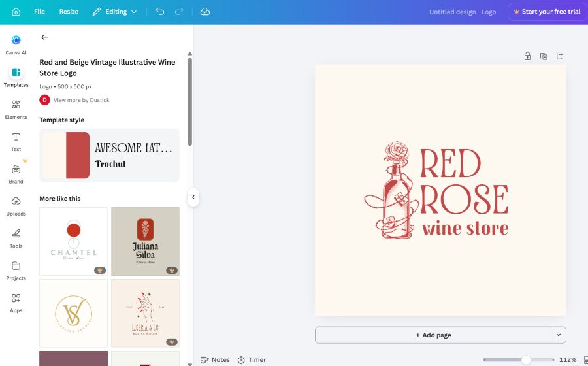588x366 pixels.
Task: Open the Brand panel
Action: coord(16,174)
